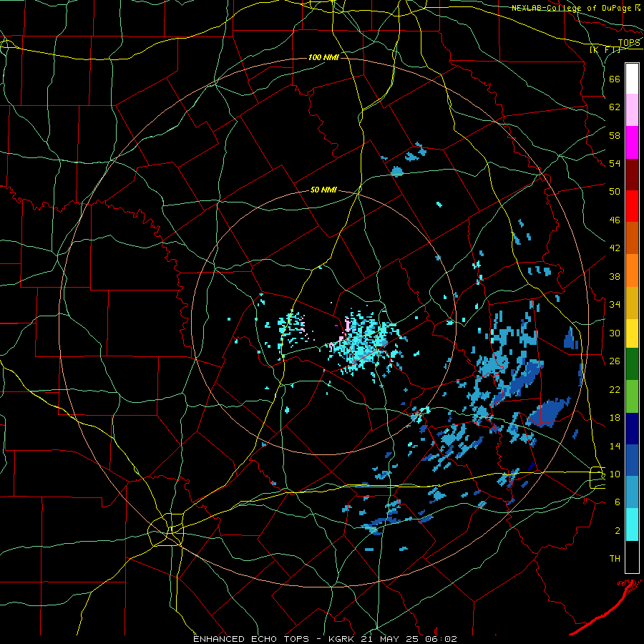Click legend value 18
Image resolution: width=644 pixels, height=644 pixels.
615,418
